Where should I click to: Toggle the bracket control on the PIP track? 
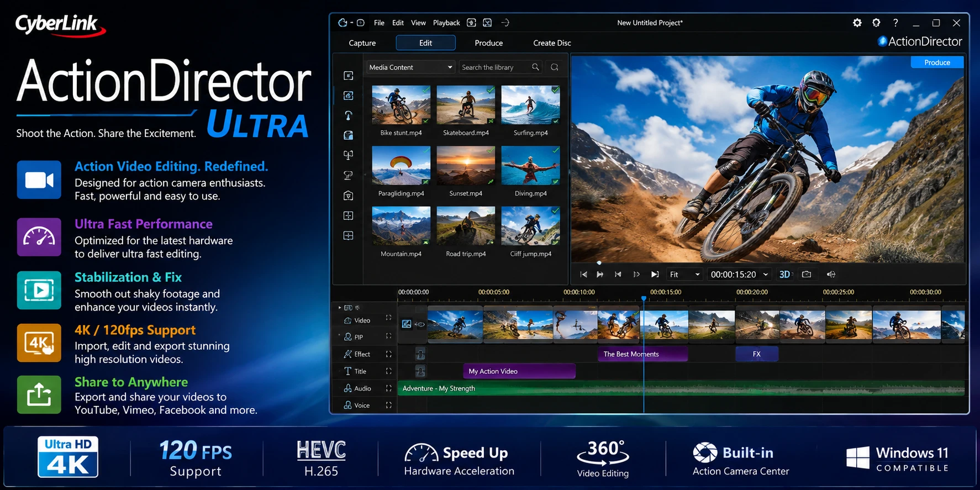point(389,336)
